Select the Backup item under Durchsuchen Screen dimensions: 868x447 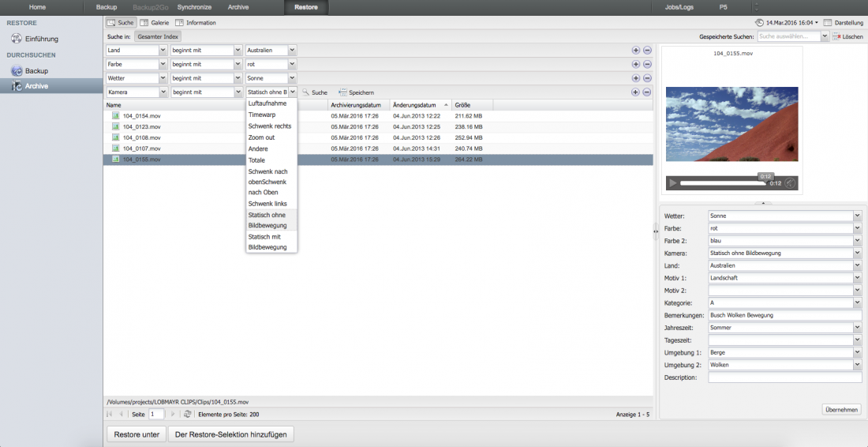pos(36,71)
